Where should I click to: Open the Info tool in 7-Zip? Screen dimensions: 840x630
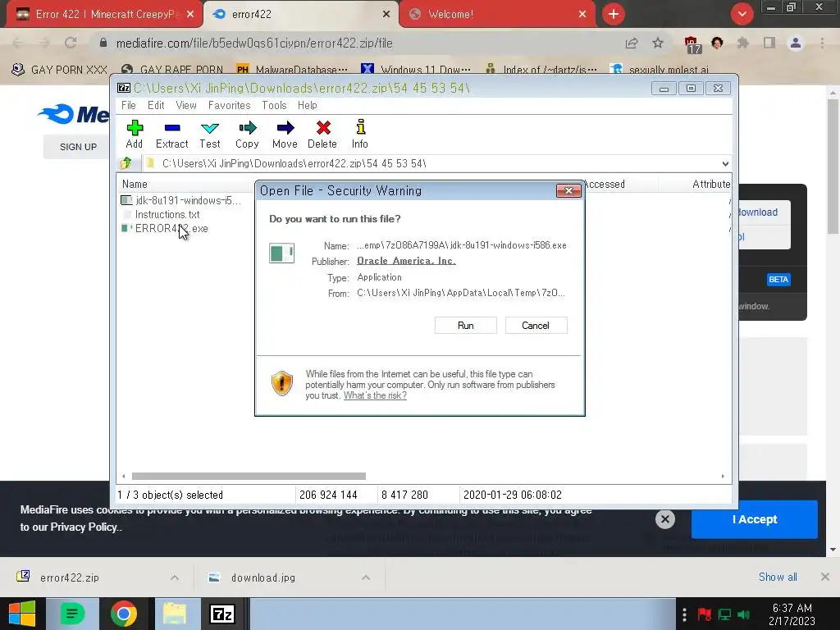(x=360, y=135)
